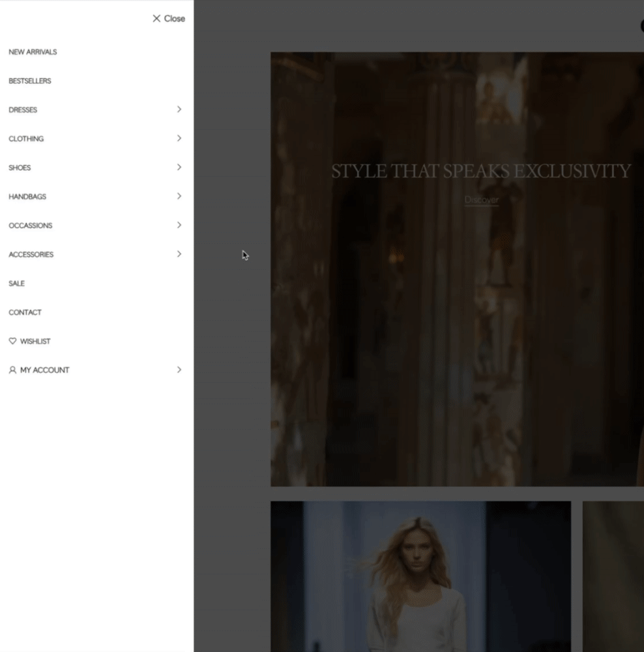Open the Shoes menu label
644x652 pixels.
tap(20, 168)
